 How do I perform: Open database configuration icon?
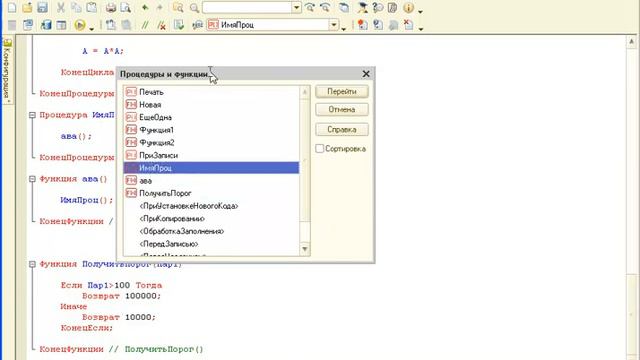click(46, 25)
